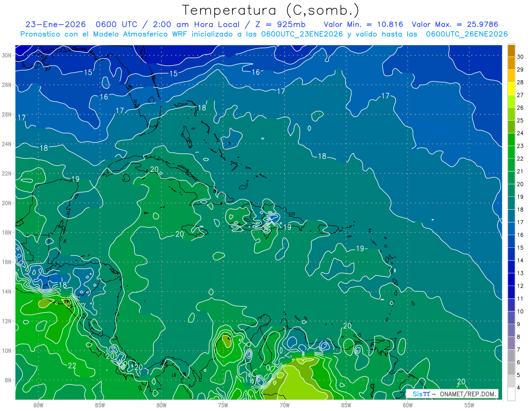This screenshot has width=532, height=411.
Task: Click the '0600UTC_26ENE2026' valid-until timestamp
Action: pos(467,34)
